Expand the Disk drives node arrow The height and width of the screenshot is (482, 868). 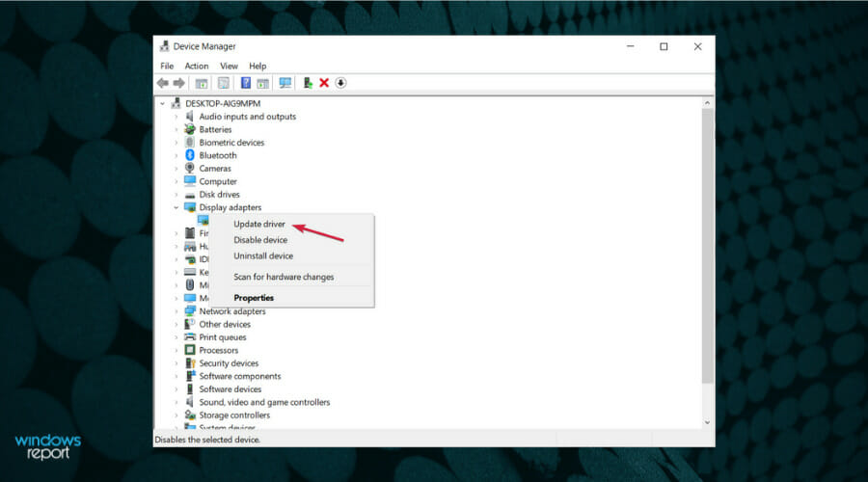pos(176,195)
